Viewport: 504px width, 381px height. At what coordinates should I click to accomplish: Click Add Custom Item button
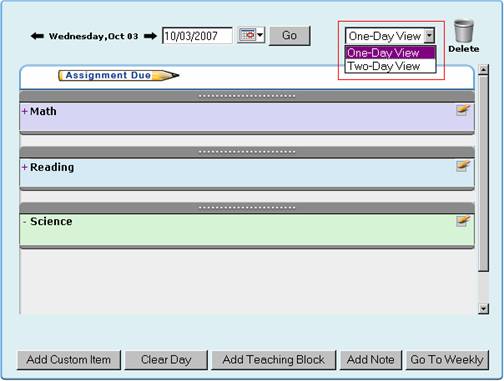69,360
